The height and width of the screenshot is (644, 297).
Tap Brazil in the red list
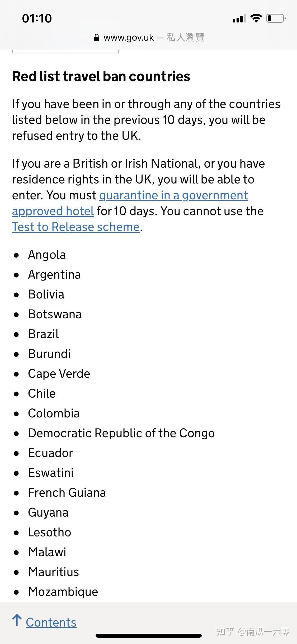click(44, 334)
